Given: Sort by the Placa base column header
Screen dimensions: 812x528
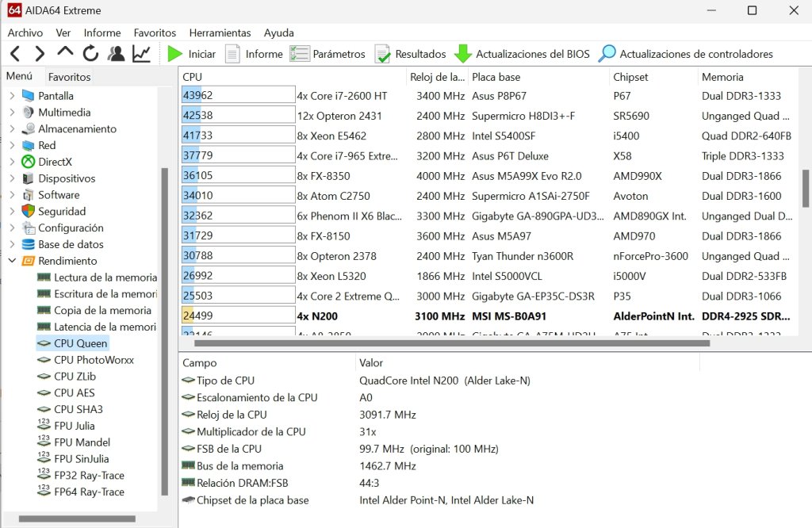Looking at the screenshot, I should pyautogui.click(x=539, y=77).
